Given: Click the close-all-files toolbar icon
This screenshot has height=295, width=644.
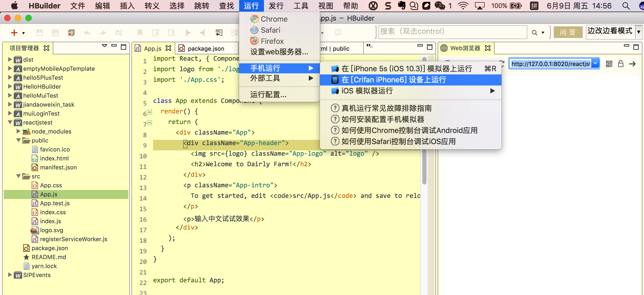Looking at the screenshot, I should pyautogui.click(x=71, y=33).
